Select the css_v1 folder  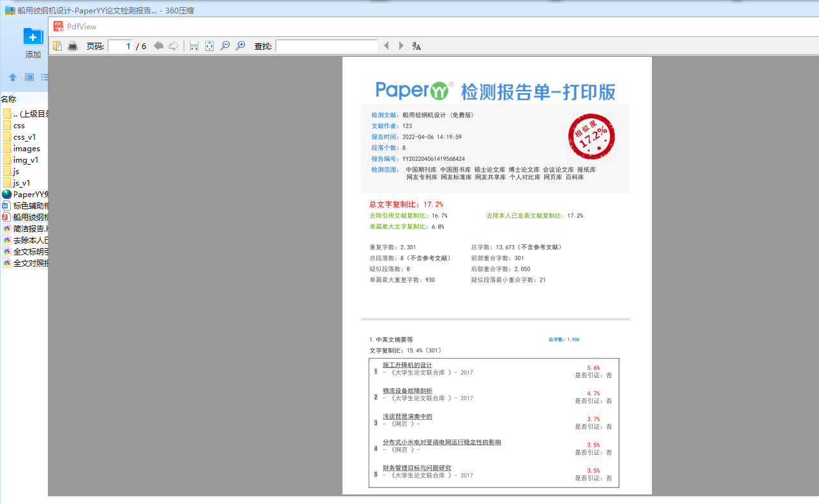coord(19,137)
